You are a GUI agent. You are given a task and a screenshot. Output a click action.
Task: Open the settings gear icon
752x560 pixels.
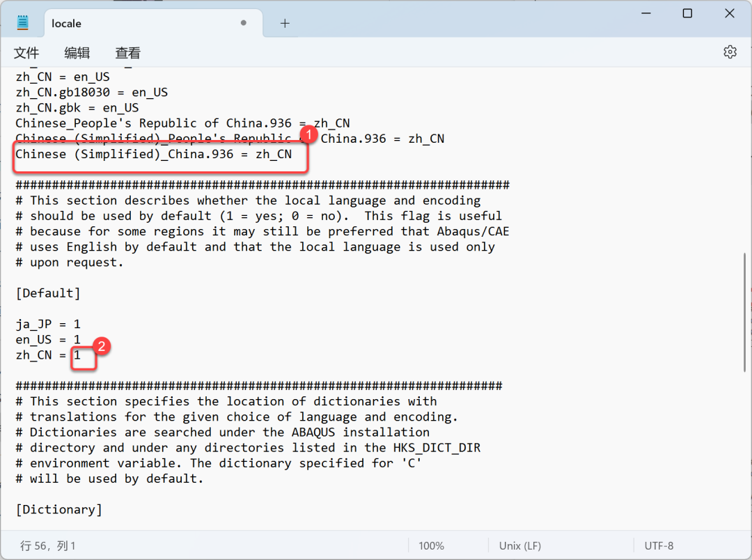pos(730,52)
